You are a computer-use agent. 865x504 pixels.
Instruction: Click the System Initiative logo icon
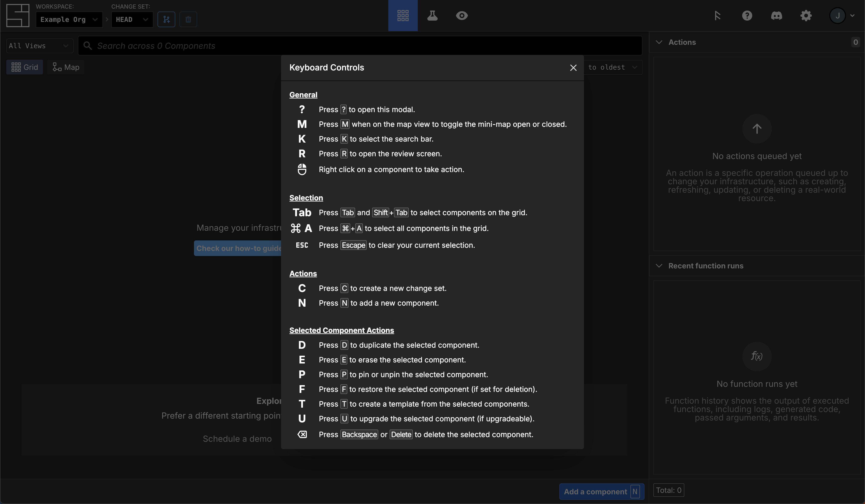click(x=18, y=15)
